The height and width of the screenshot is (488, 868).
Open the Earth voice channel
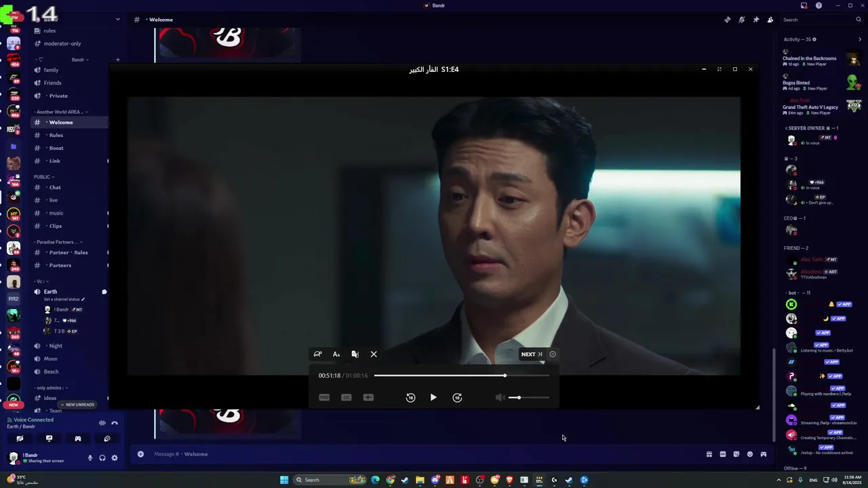pyautogui.click(x=50, y=291)
